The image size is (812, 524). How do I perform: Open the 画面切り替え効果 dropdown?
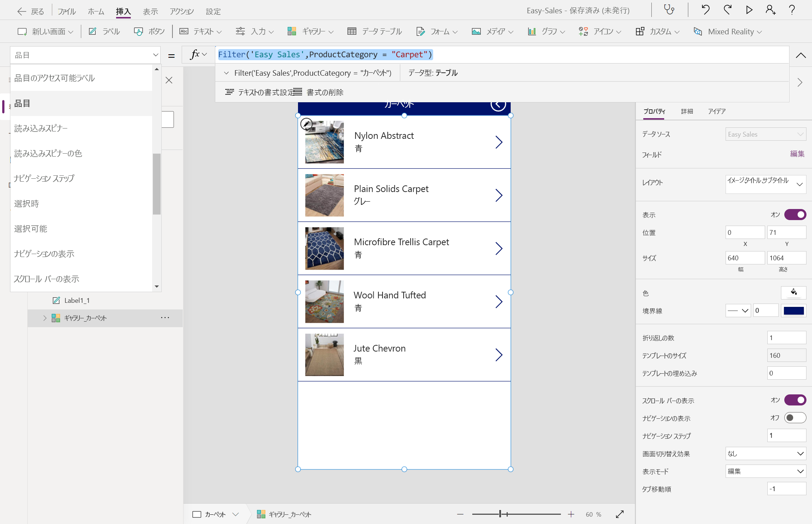[765, 453]
